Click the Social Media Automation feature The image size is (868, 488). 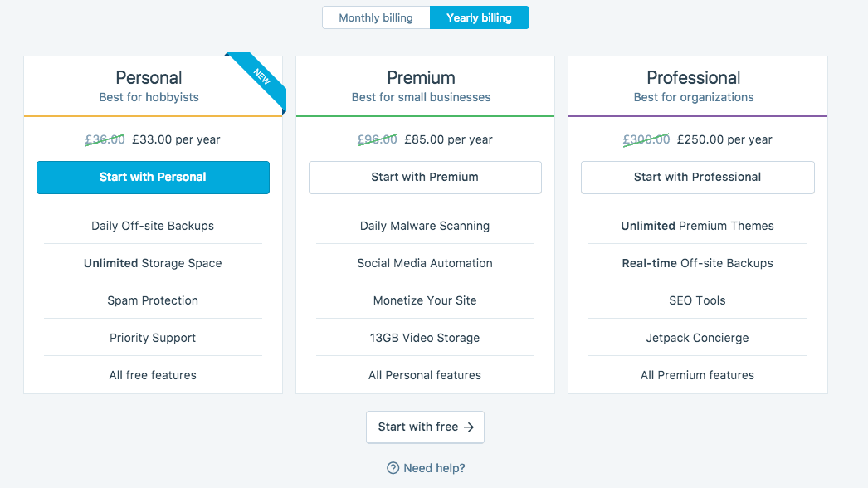click(425, 263)
